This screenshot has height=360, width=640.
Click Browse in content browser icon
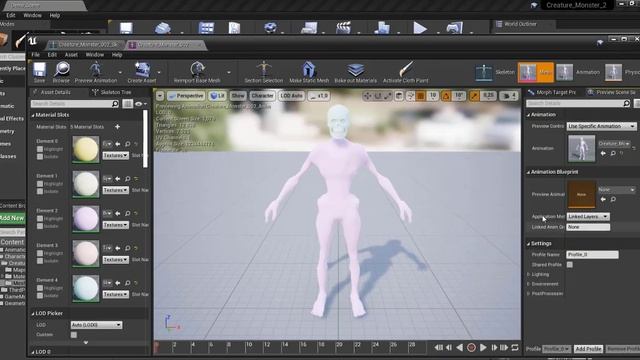(61, 70)
